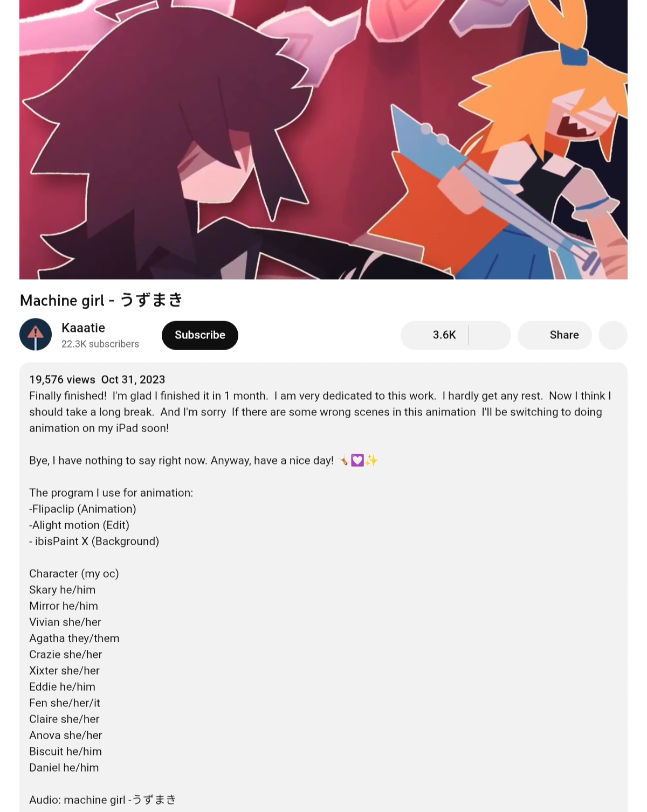Subscribe to the Kaaatie channel
647x812 pixels.
[200, 335]
